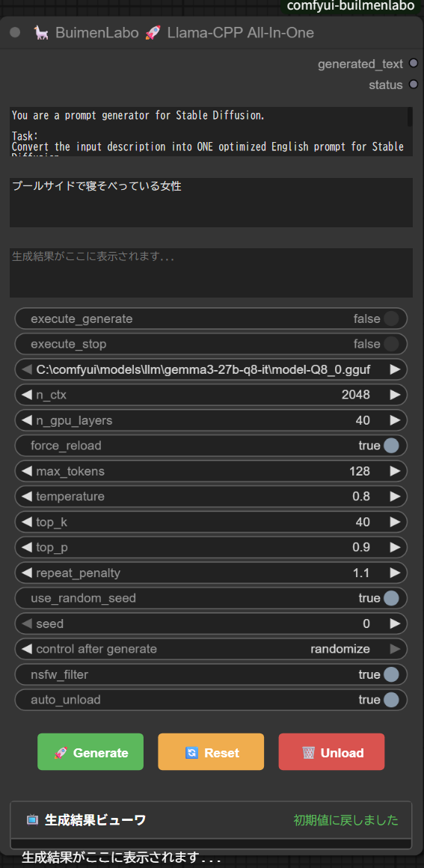Click the status output connector

click(413, 84)
